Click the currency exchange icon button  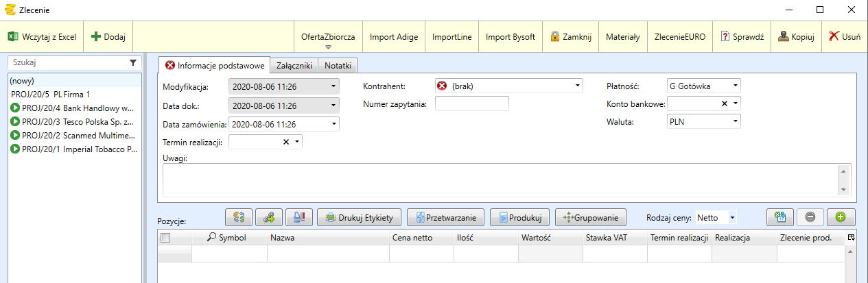pyautogui.click(x=239, y=218)
